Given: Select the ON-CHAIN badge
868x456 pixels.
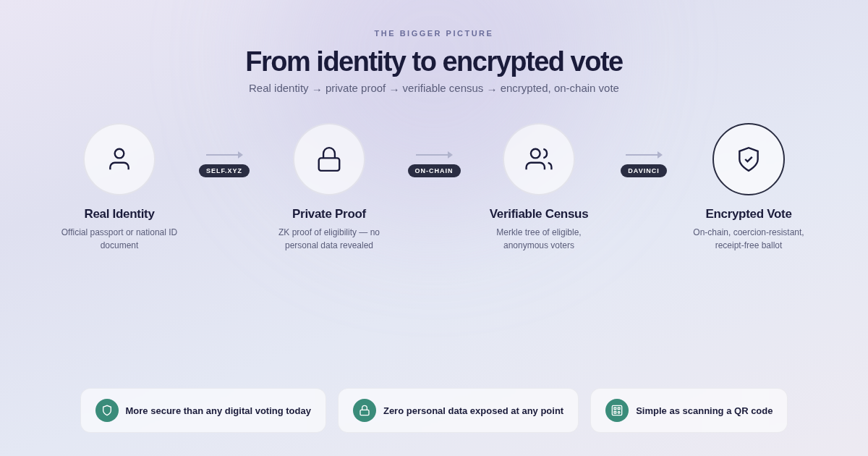Looking at the screenshot, I should coord(434,171).
